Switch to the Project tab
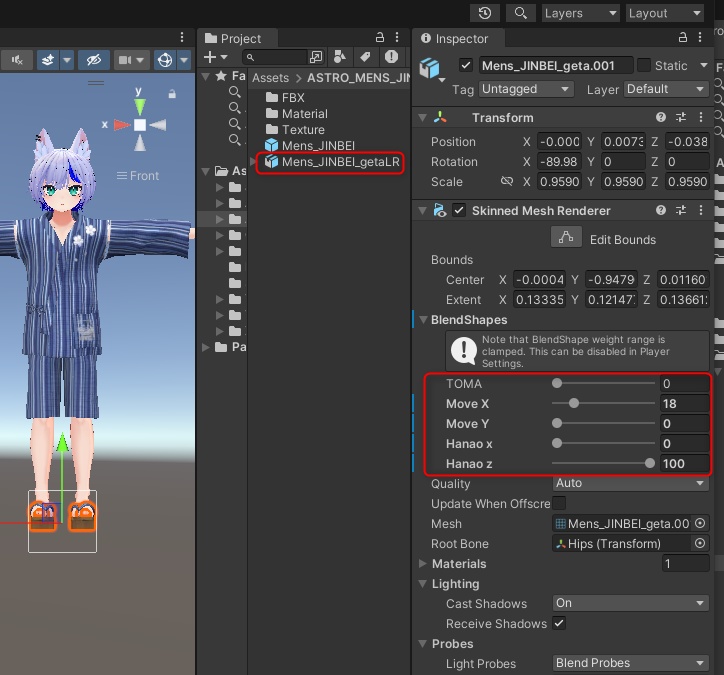 pos(238,38)
